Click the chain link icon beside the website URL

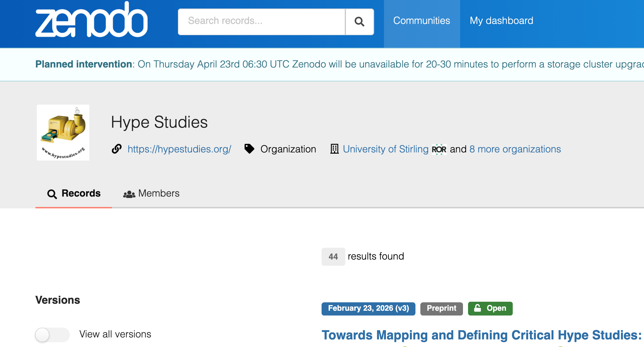pyautogui.click(x=117, y=149)
